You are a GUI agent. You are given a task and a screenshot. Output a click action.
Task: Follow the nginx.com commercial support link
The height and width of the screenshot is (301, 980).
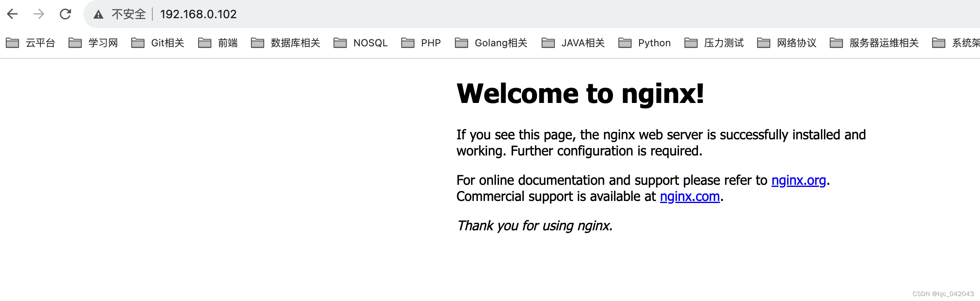point(690,197)
